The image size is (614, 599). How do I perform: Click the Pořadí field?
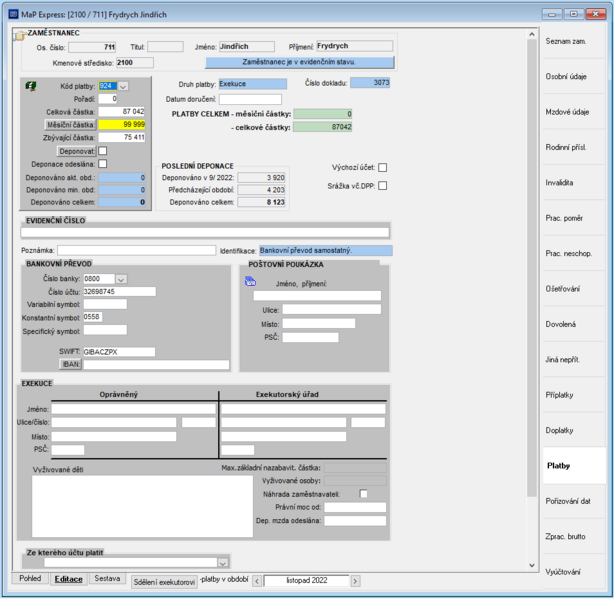pyautogui.click(x=108, y=99)
